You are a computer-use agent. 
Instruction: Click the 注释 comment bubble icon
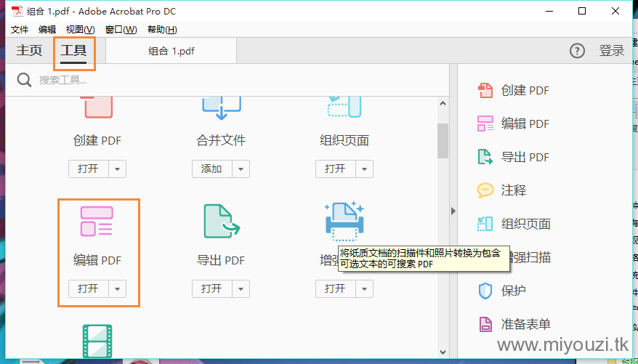click(485, 190)
